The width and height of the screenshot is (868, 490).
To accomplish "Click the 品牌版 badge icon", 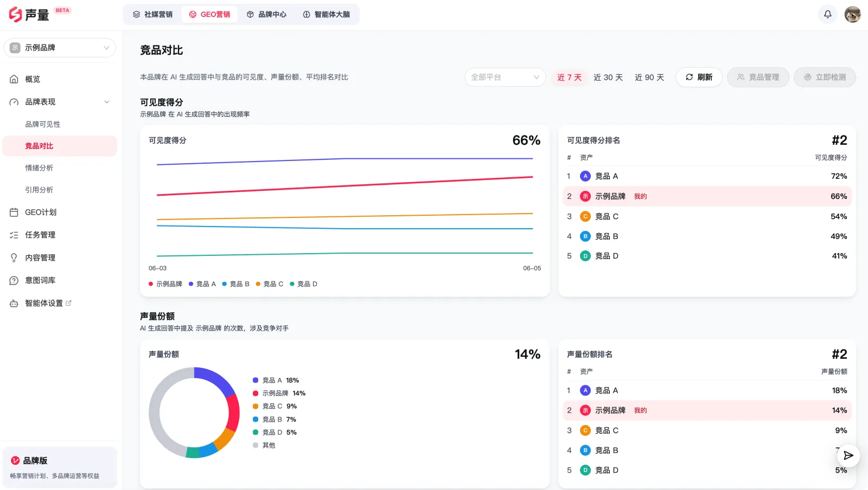I will click(15, 461).
